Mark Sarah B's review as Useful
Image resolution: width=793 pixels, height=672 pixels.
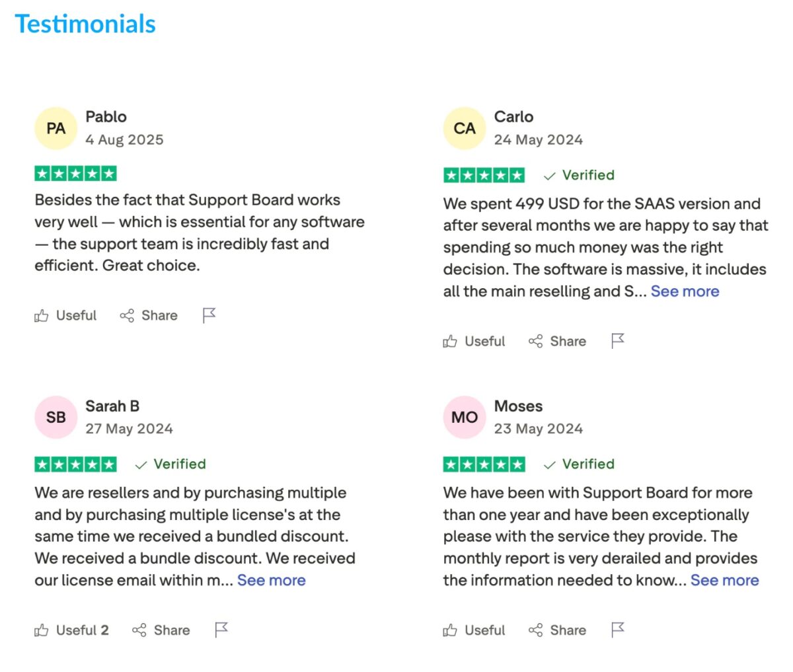click(x=71, y=630)
